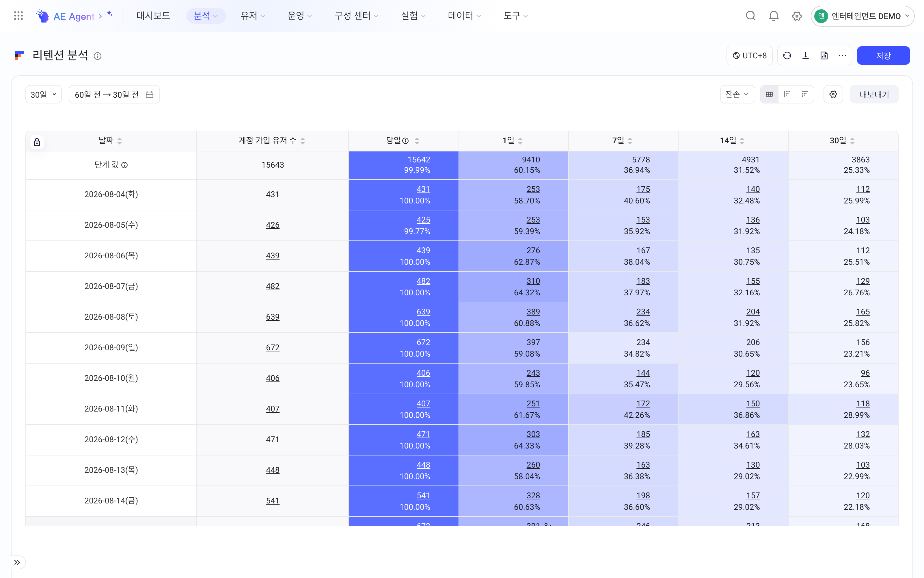Click the blue 저장 button
924x578 pixels.
(883, 55)
